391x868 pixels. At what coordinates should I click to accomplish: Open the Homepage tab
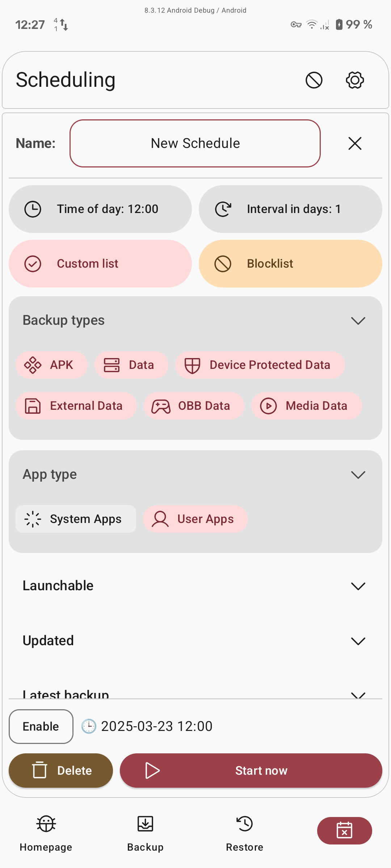[46, 831]
